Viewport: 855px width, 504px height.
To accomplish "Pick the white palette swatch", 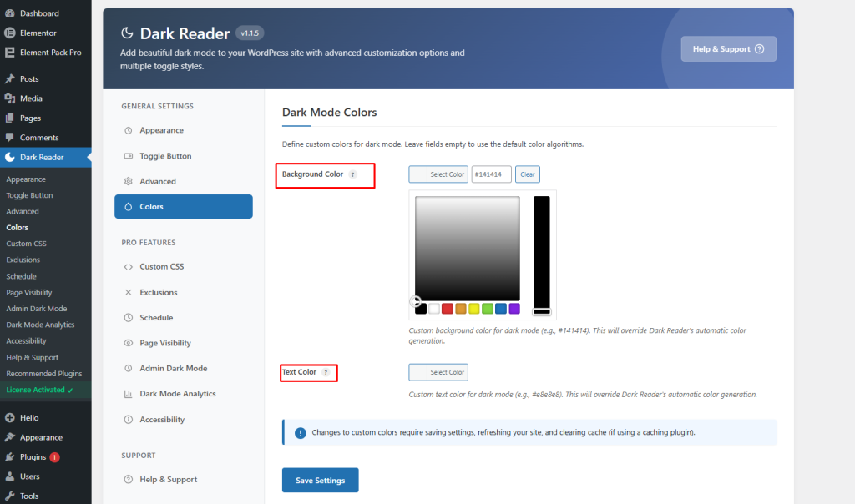I will point(434,309).
